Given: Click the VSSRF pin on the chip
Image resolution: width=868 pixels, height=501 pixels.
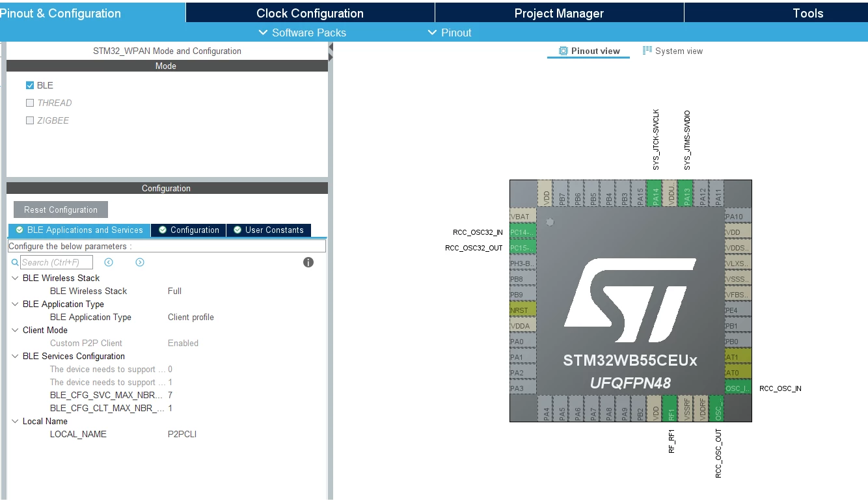Looking at the screenshot, I should click(x=687, y=409).
